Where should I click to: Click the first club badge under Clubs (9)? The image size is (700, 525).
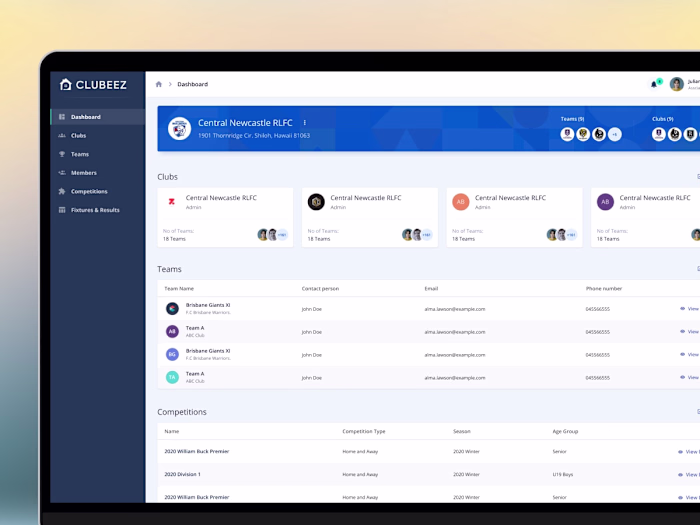pyautogui.click(x=658, y=134)
